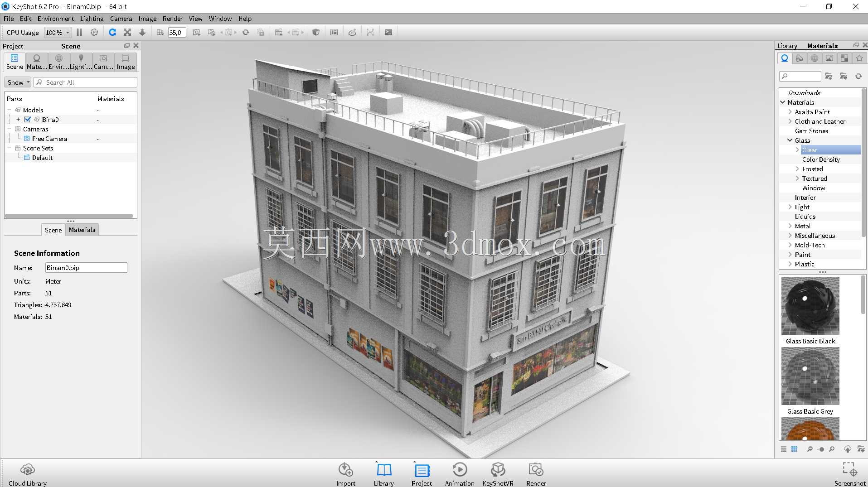Click the down arrow toolbar icon
The image size is (868, 487).
coord(142,32)
